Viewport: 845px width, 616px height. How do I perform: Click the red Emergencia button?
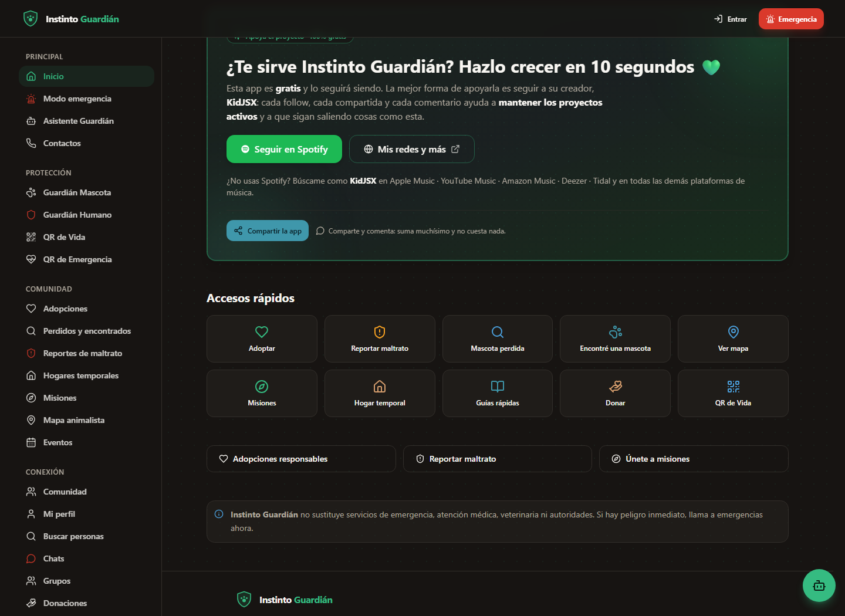coord(791,19)
